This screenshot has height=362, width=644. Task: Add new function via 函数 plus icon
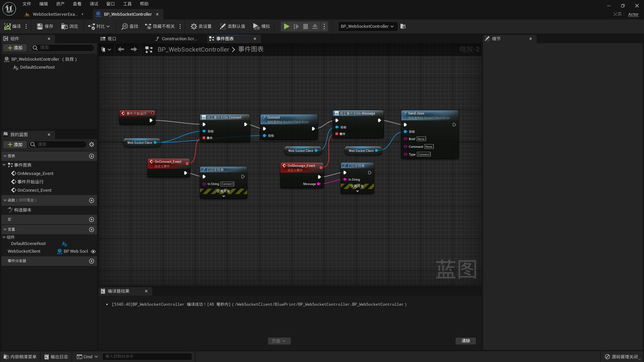coord(92,201)
